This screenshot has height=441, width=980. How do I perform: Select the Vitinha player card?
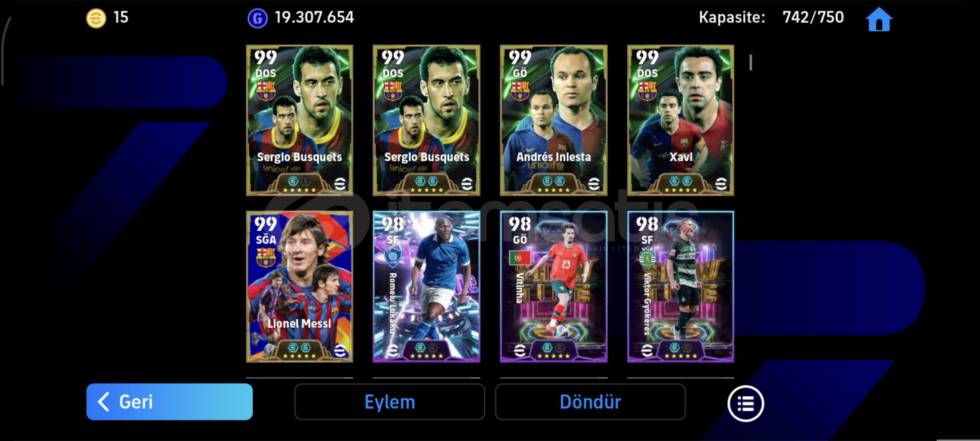[x=554, y=287]
